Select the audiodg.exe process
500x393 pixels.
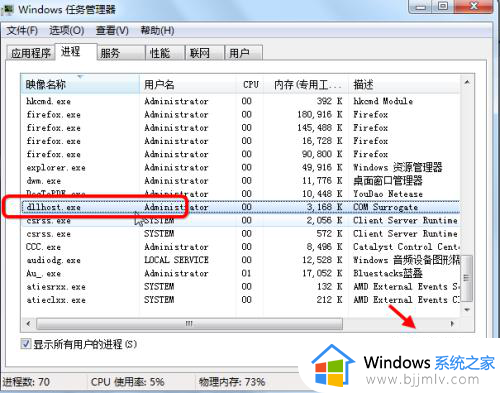point(240,260)
